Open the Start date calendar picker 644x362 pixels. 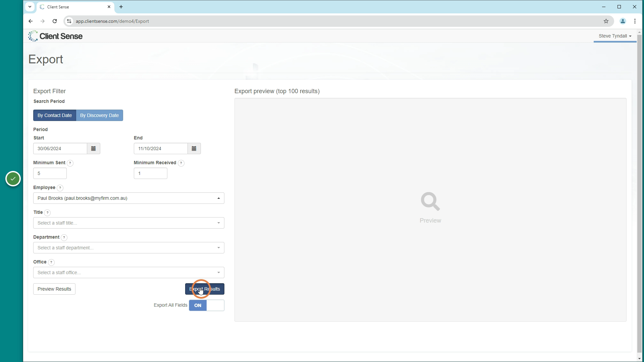pos(94,148)
